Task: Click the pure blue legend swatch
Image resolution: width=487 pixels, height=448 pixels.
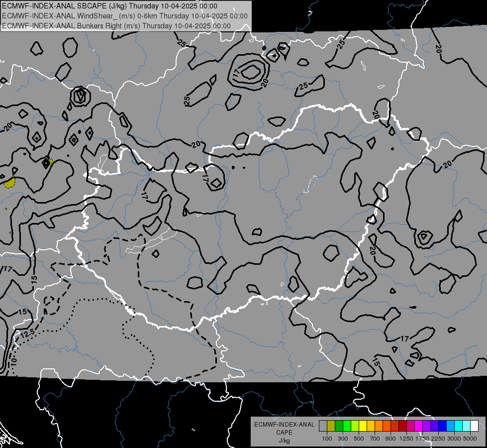Action: 443,426
